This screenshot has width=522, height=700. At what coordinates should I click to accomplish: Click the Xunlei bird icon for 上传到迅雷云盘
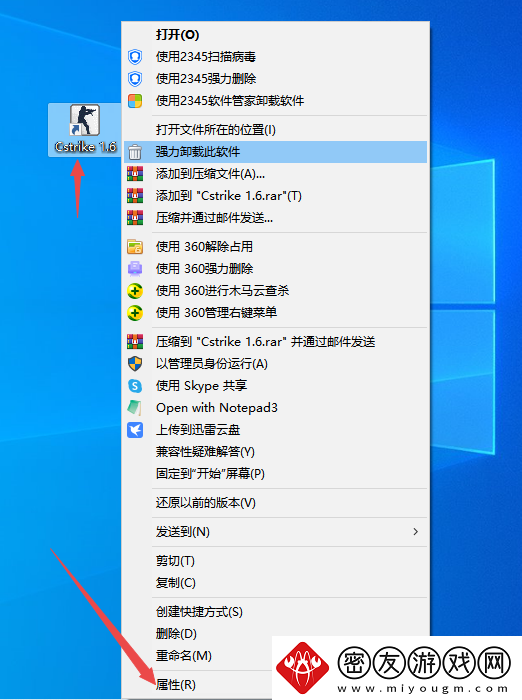(x=135, y=429)
